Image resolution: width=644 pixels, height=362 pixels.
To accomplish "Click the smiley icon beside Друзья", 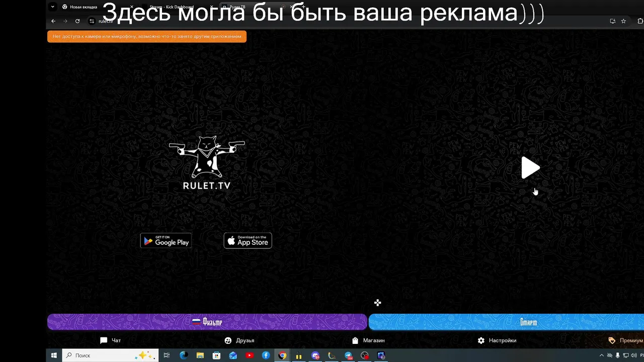I will click(x=228, y=340).
